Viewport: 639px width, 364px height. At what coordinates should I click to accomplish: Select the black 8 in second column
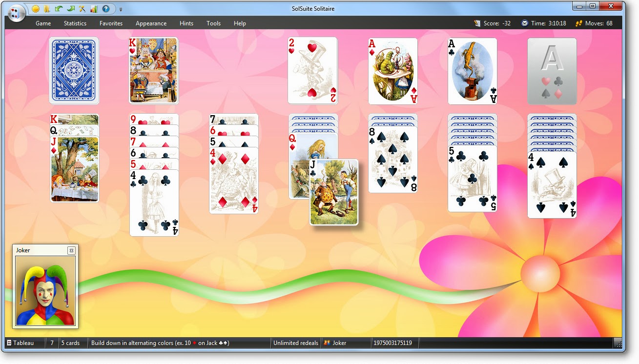point(154,131)
